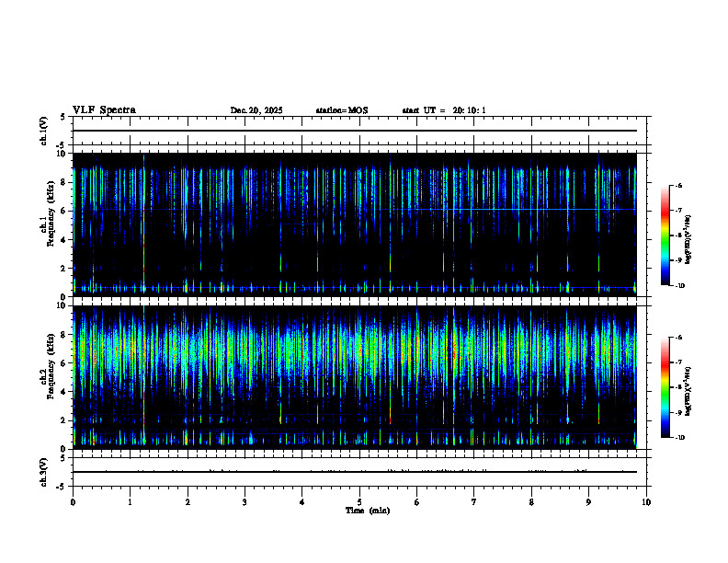Click the log(PSD) label beside the ch.1 colorbar

(688, 240)
